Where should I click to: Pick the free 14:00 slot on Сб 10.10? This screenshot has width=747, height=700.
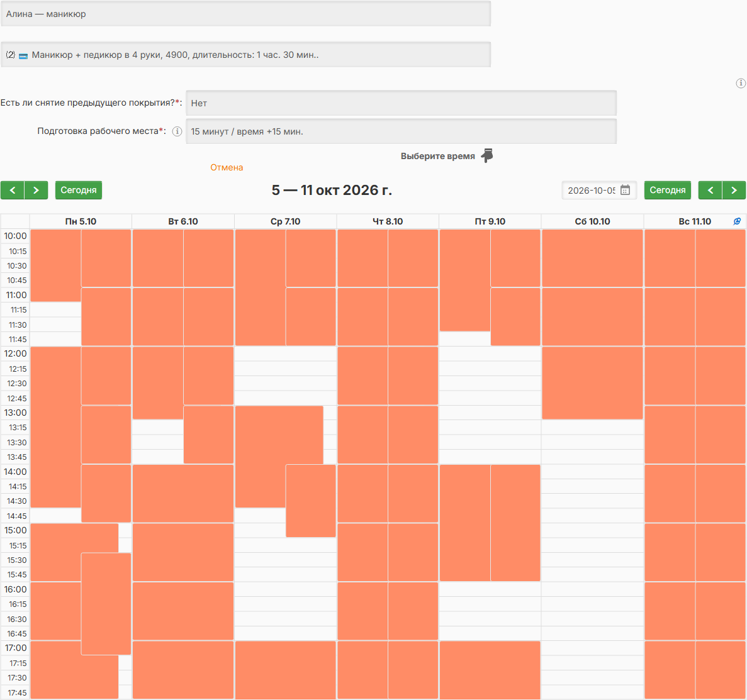pos(593,472)
